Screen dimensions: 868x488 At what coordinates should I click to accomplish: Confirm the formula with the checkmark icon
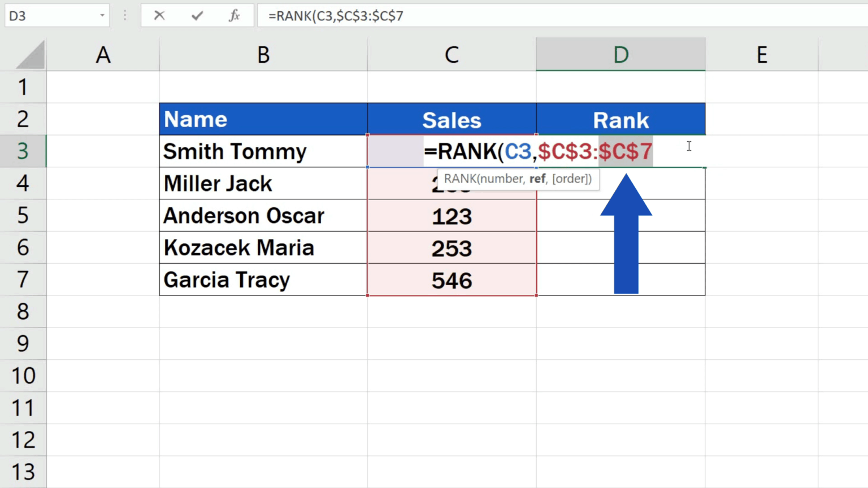pos(197,15)
